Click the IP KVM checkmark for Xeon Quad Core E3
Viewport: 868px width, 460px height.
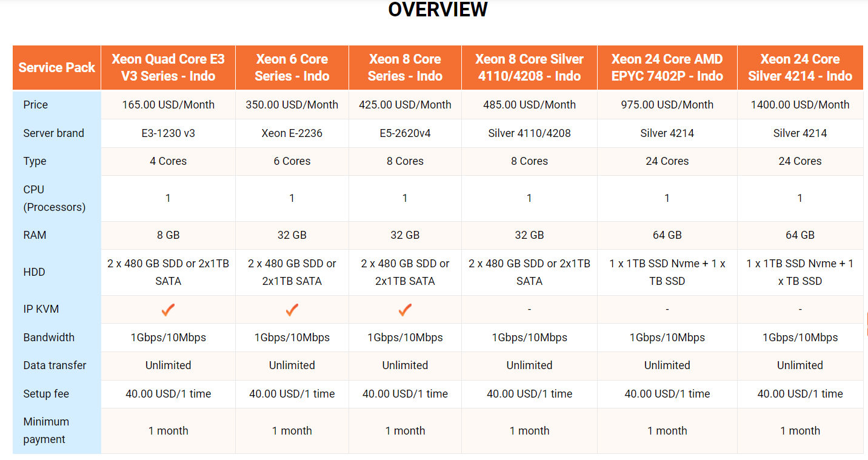pyautogui.click(x=168, y=309)
